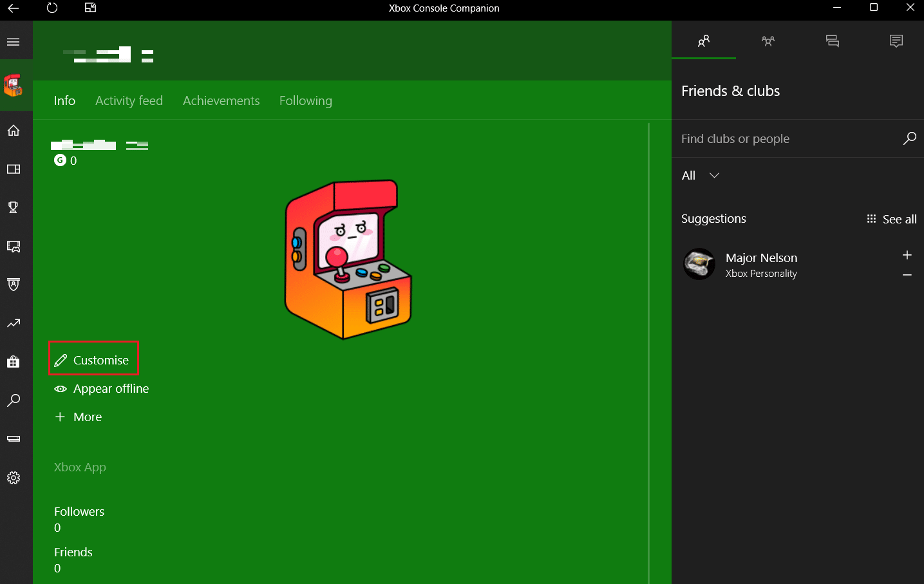Open profile via sidebar arcade avatar
The image size is (924, 584).
click(x=14, y=85)
